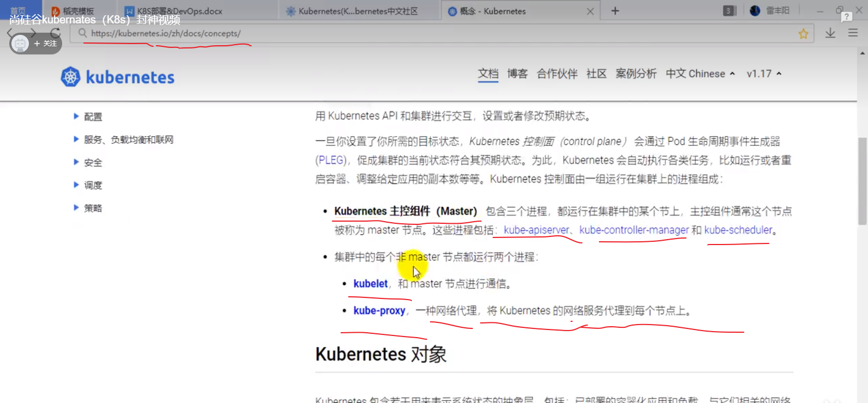Click the window minimize button

[x=820, y=11]
